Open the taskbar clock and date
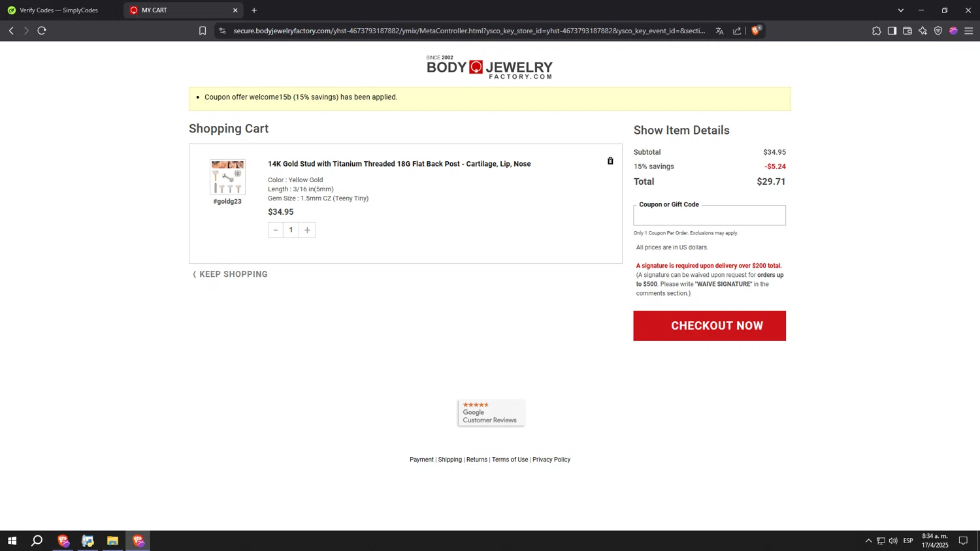980x551 pixels. [935, 541]
